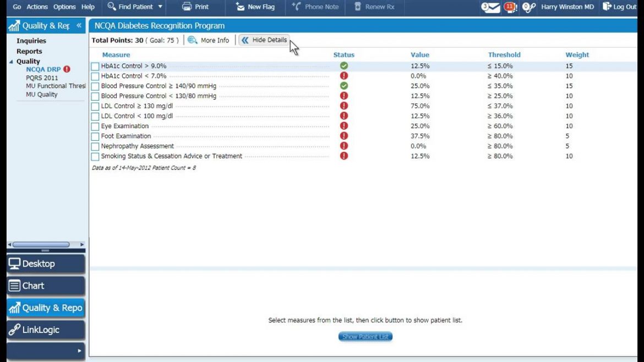This screenshot has height=362, width=644.
Task: Click the Show Patient List button
Action: pyautogui.click(x=365, y=337)
